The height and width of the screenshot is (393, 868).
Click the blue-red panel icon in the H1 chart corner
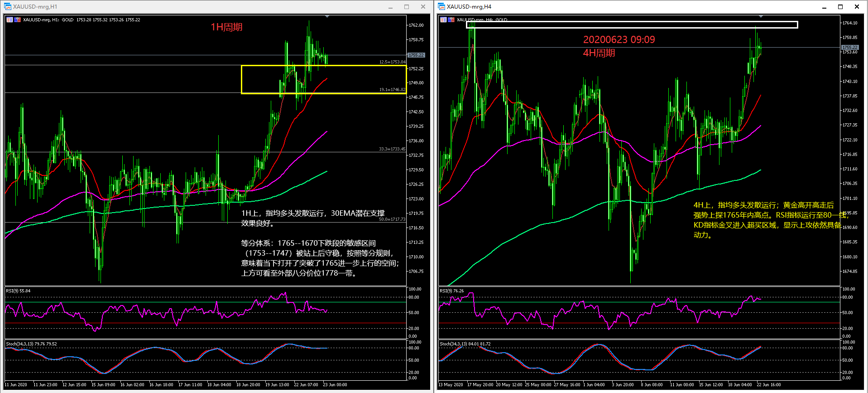[18, 19]
